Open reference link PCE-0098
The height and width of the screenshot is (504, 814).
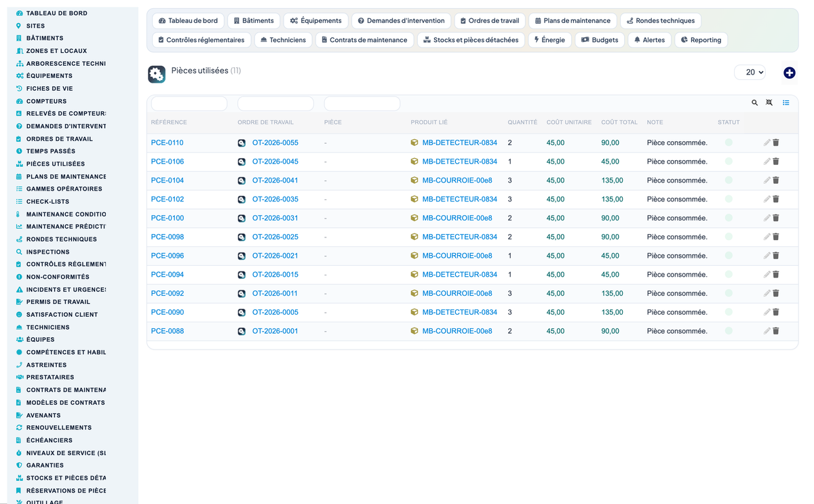[x=167, y=237]
